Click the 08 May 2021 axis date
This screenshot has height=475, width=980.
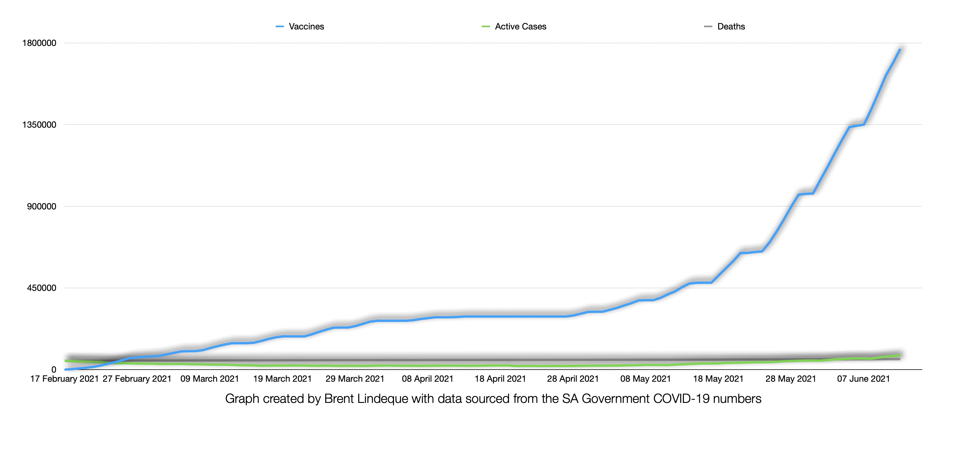[646, 379]
